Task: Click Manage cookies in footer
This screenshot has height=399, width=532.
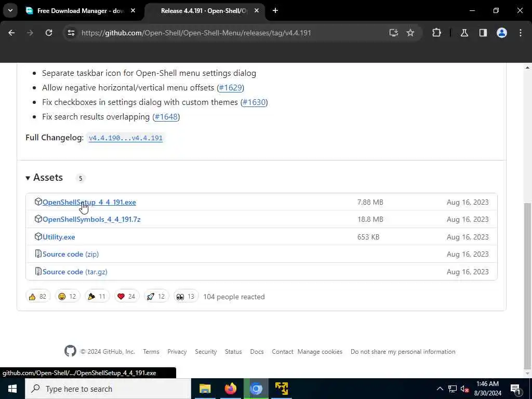Action: (x=320, y=352)
